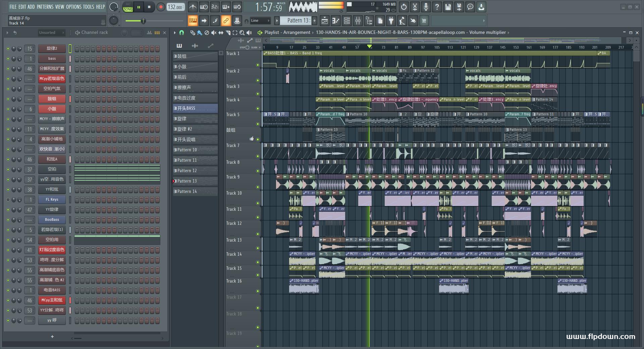The image size is (644, 349).
Task: Open the EDIT menu
Action: point(22,7)
